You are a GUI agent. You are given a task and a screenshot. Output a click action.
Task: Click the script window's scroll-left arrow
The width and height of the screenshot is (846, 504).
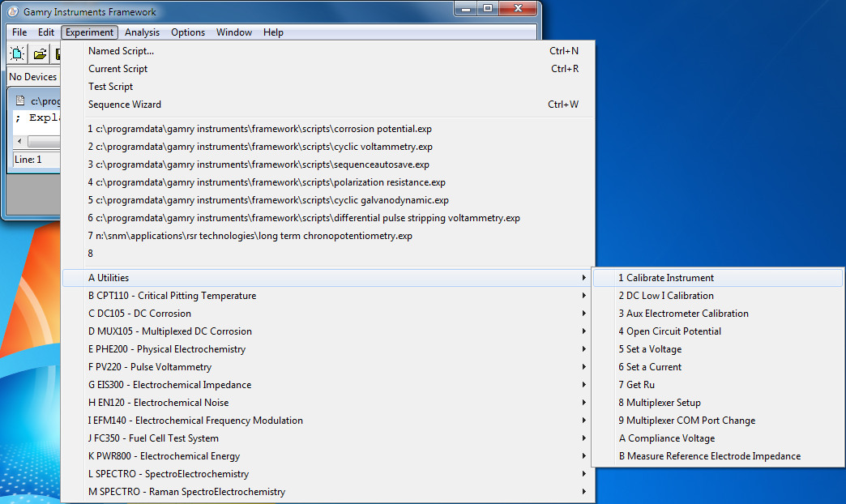pyautogui.click(x=20, y=141)
